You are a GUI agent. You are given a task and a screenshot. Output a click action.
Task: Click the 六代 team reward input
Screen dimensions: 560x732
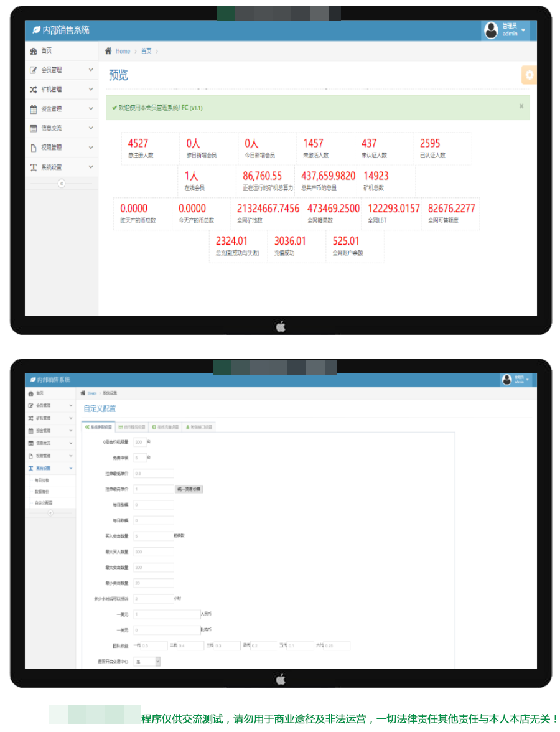pos(337,645)
